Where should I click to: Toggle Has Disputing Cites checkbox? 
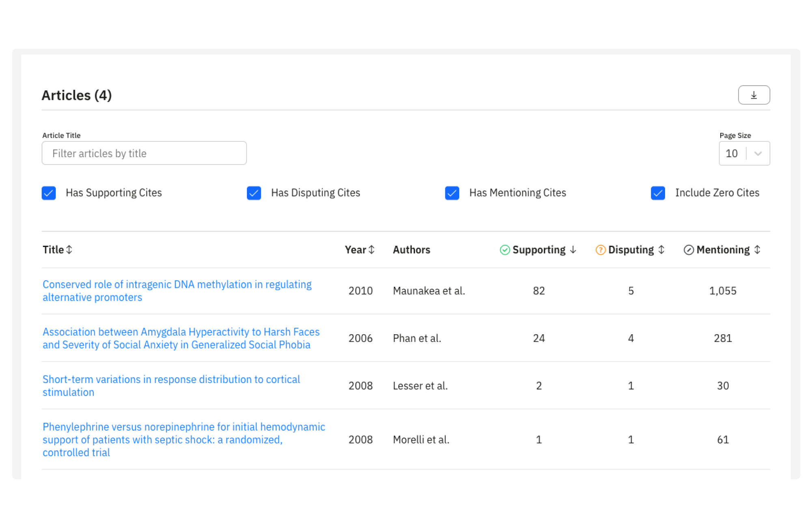pyautogui.click(x=254, y=193)
